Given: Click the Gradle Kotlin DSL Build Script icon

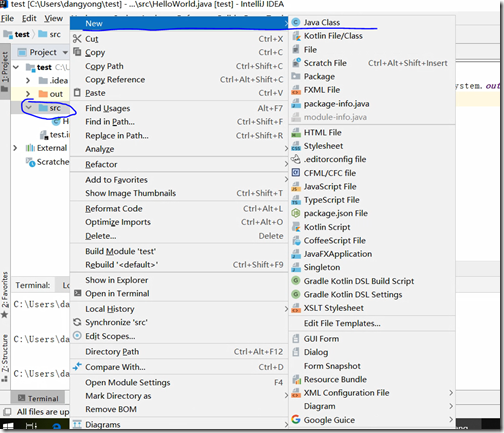Looking at the screenshot, I should [x=296, y=281].
